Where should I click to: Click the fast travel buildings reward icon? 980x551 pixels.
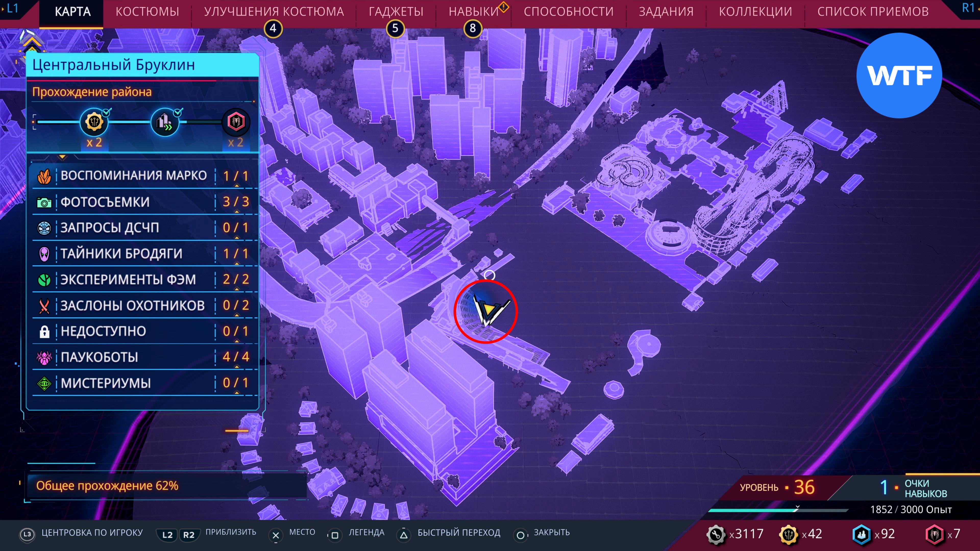[x=165, y=122]
